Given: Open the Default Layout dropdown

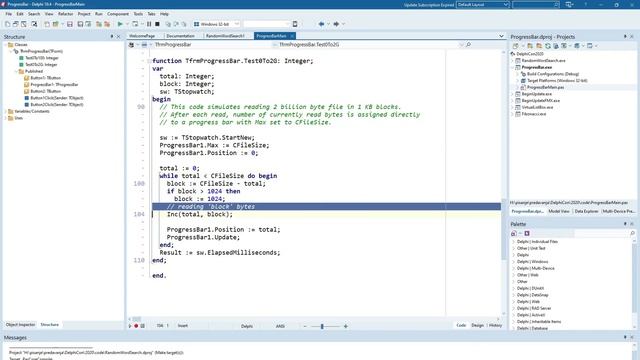Looking at the screenshot, I should pos(506,4).
